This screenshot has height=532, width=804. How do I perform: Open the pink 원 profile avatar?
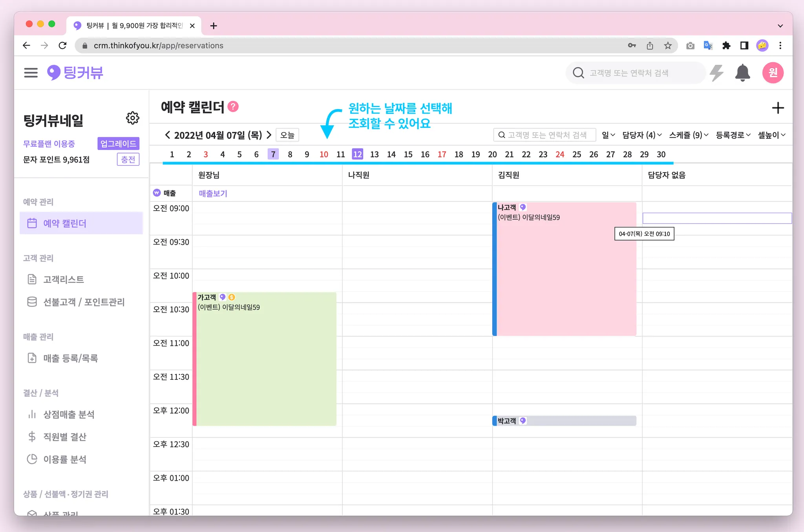pyautogui.click(x=773, y=73)
